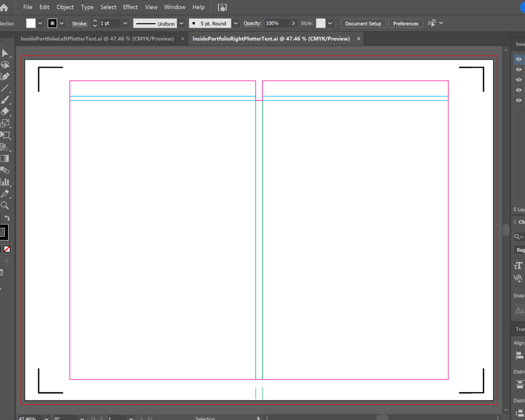This screenshot has width=525, height=420.
Task: Click the Document Setup button
Action: point(363,24)
